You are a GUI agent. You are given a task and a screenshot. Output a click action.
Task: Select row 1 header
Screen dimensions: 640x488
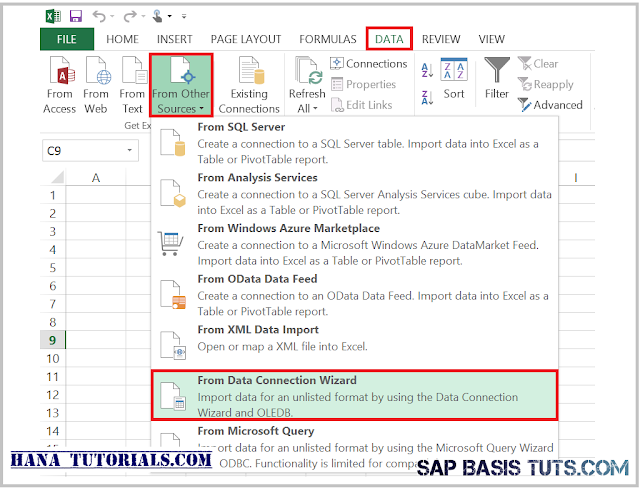coord(53,195)
